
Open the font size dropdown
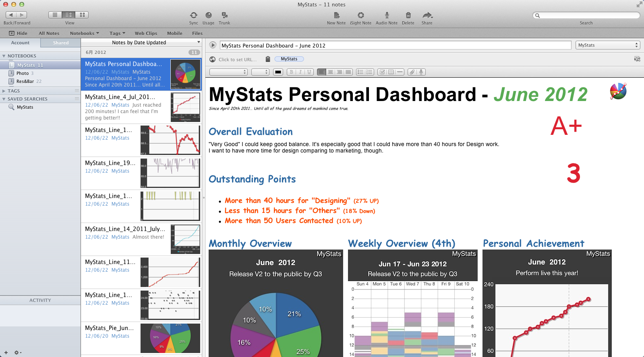(260, 72)
